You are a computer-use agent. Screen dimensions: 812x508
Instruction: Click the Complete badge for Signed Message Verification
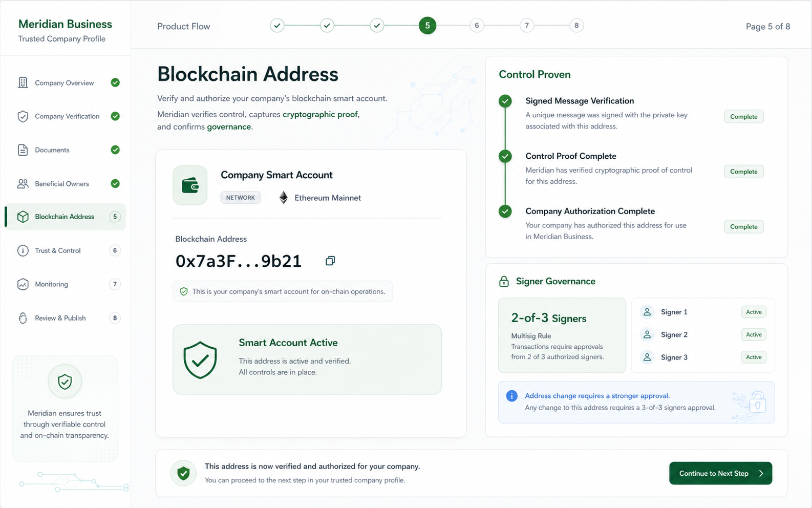pyautogui.click(x=743, y=117)
